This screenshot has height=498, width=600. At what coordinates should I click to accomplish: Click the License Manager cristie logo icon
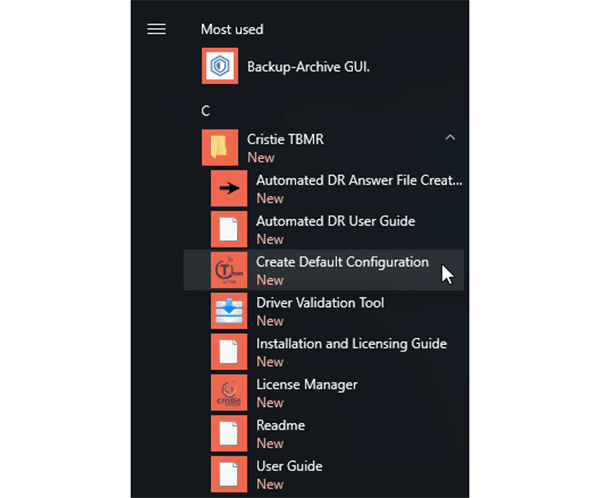coord(229,392)
